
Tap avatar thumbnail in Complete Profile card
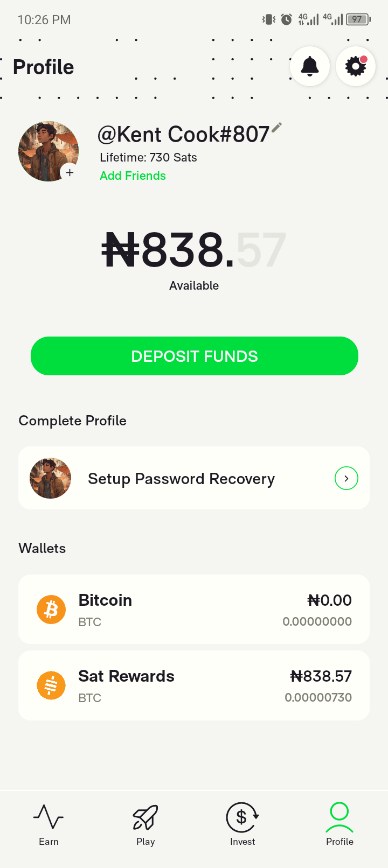(x=51, y=478)
